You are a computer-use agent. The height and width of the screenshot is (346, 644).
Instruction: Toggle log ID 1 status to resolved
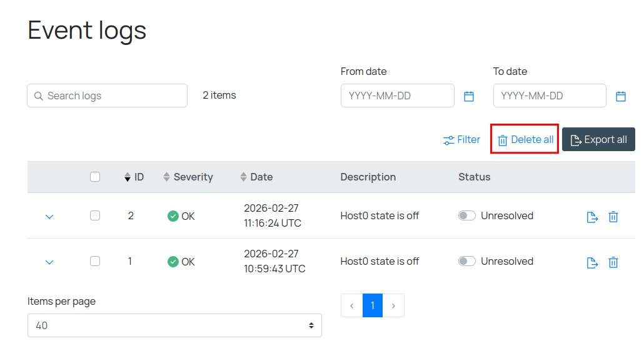pos(467,261)
